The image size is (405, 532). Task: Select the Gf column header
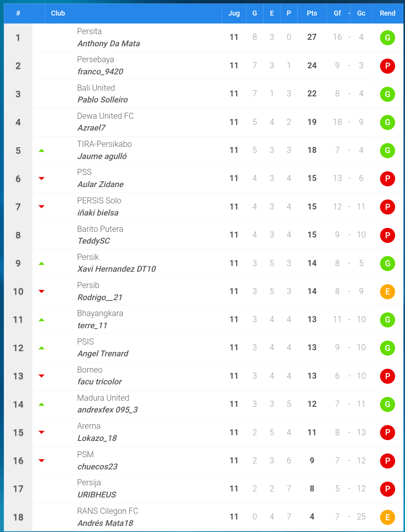point(337,13)
